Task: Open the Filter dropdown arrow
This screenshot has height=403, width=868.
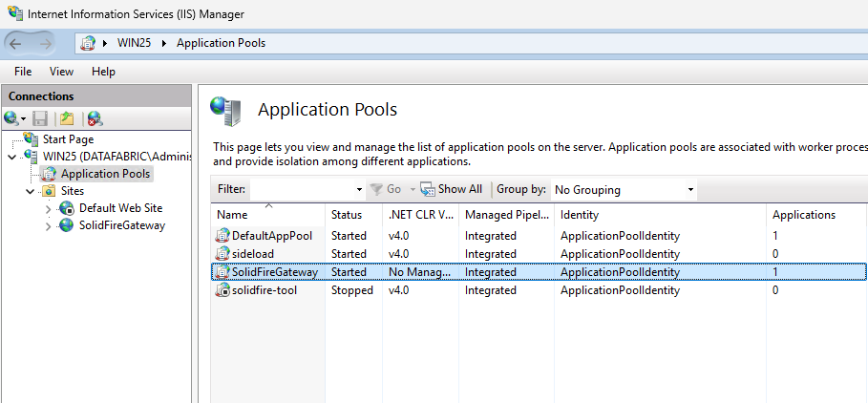Action: (359, 190)
